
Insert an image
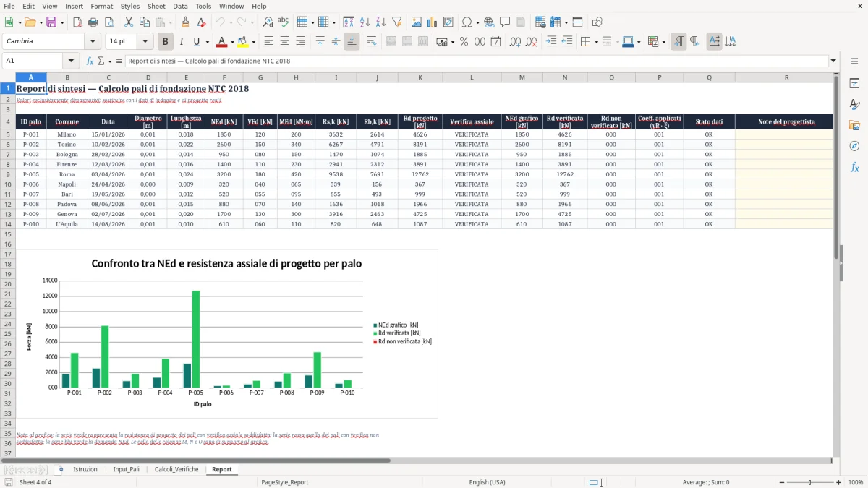pos(417,22)
